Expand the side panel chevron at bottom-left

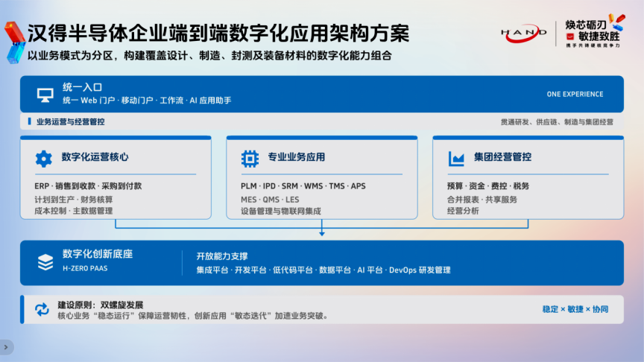coord(6,347)
